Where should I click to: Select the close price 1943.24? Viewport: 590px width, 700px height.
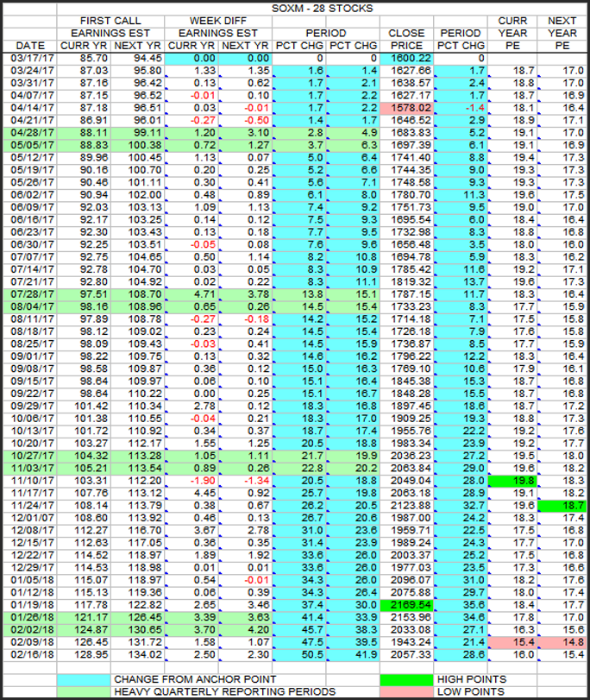click(406, 642)
